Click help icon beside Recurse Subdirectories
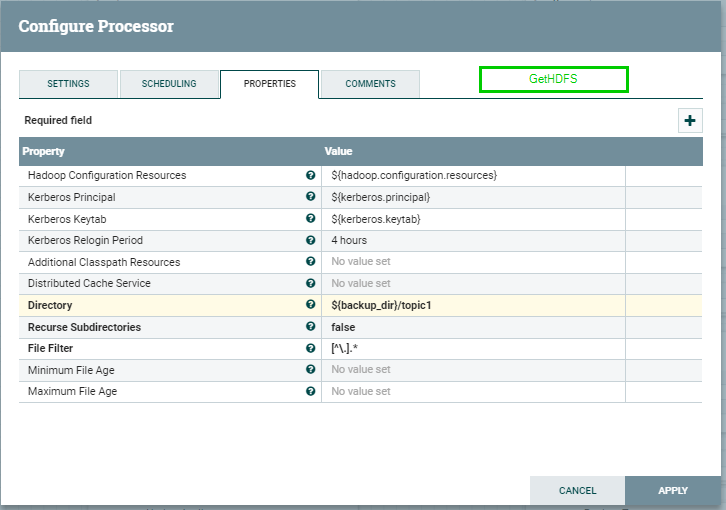This screenshot has width=726, height=510. pos(310,327)
